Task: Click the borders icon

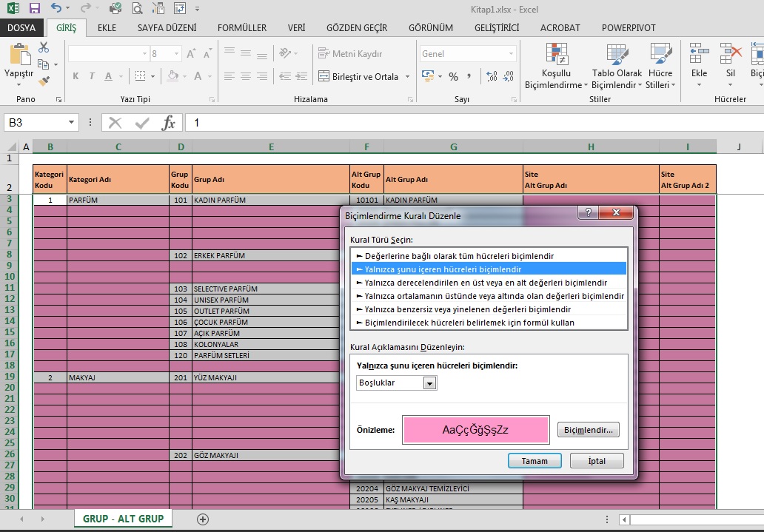Action: (x=141, y=76)
